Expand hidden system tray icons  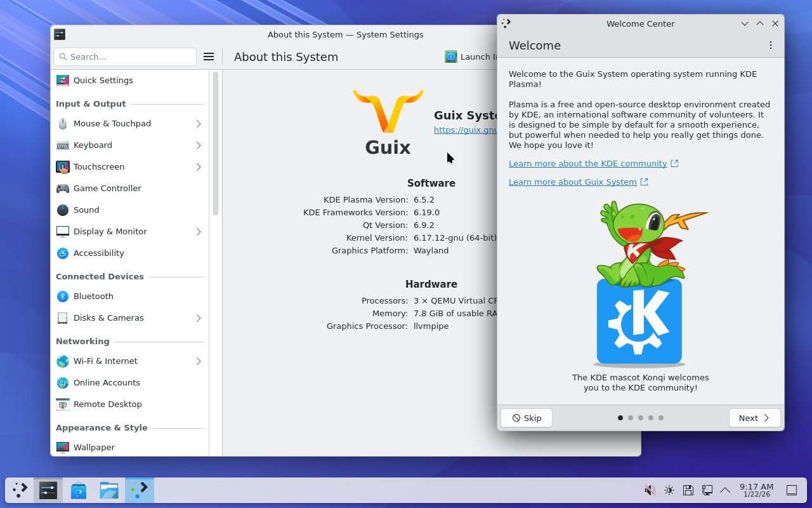[726, 490]
